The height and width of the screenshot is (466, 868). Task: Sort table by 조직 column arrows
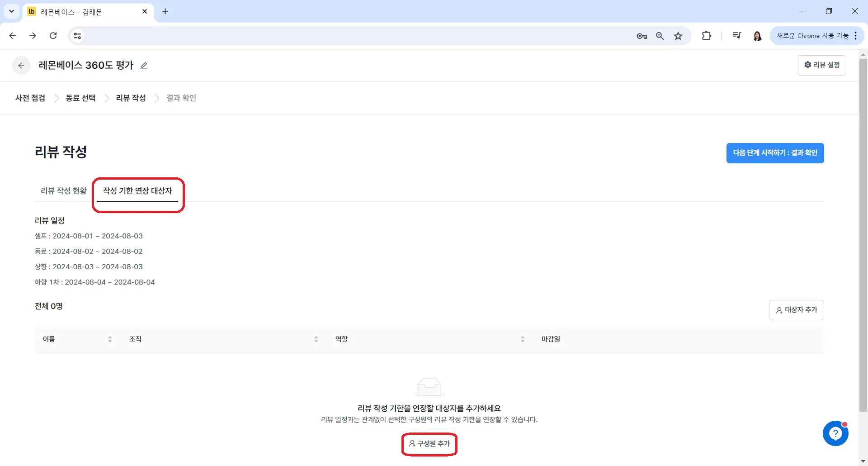(316, 339)
